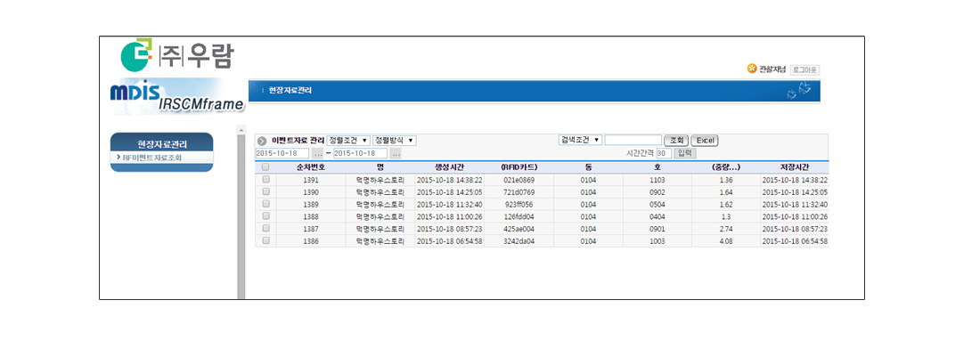Screen dimensions: 980x341
Task: Click the MDIS IRSCMframe logo
Action: point(177,97)
